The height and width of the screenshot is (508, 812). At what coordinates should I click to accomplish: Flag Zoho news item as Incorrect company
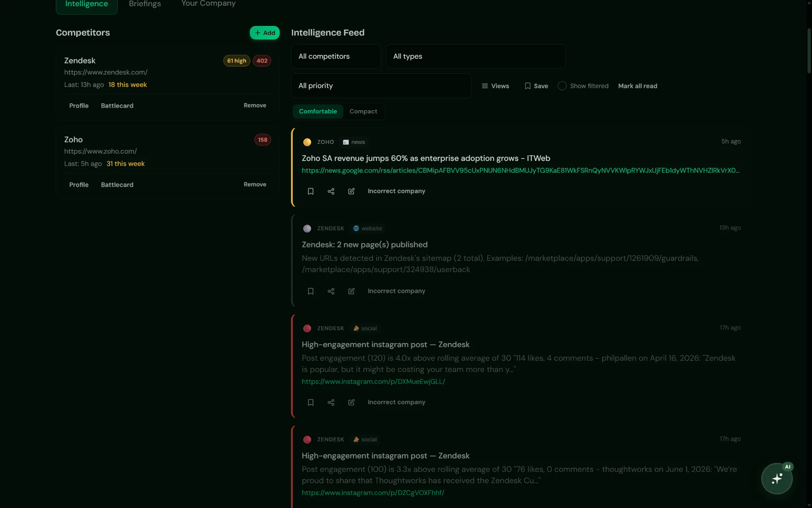[396, 191]
